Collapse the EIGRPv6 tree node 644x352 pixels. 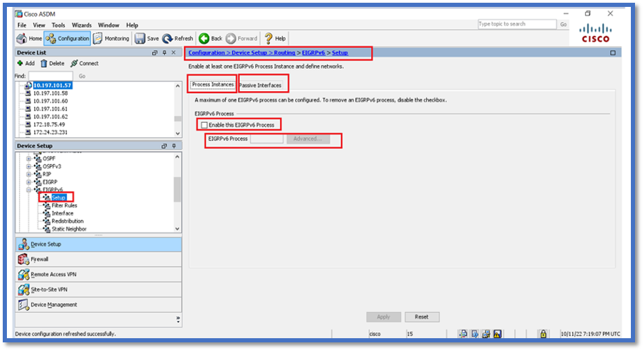[x=29, y=190]
